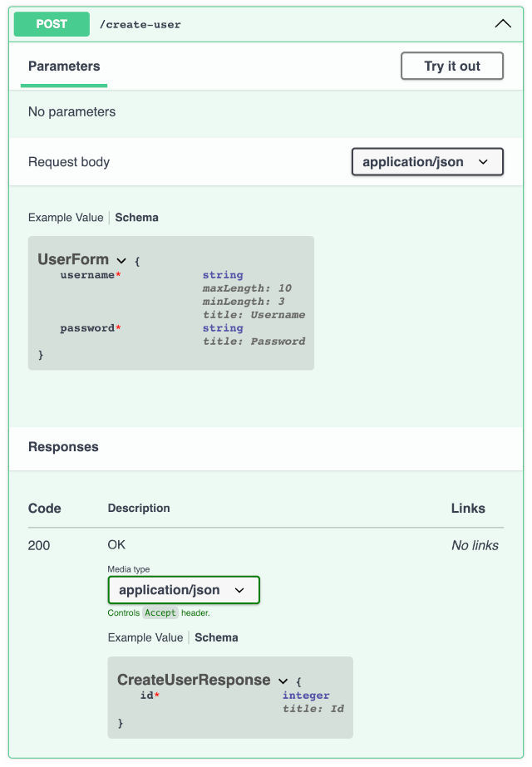Collapse the CreateUserResponse schema chevron
The image size is (532, 767).
[283, 681]
